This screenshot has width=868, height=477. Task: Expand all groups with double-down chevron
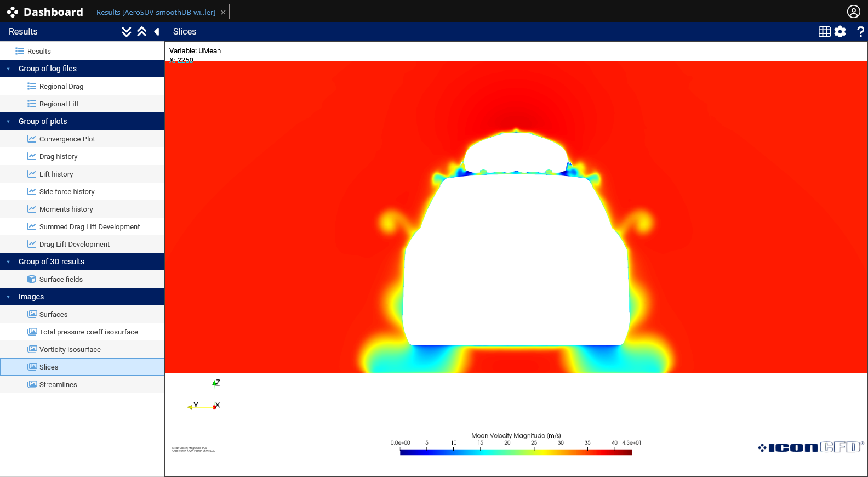pyautogui.click(x=127, y=32)
